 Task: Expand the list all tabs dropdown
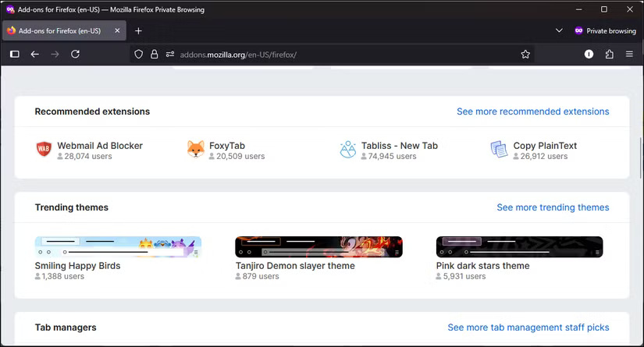point(559,30)
